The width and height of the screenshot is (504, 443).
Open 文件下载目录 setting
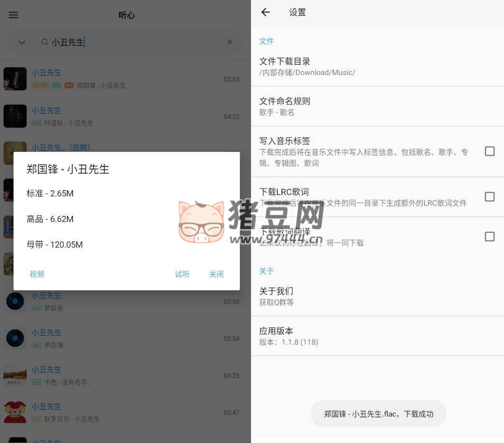coord(377,66)
